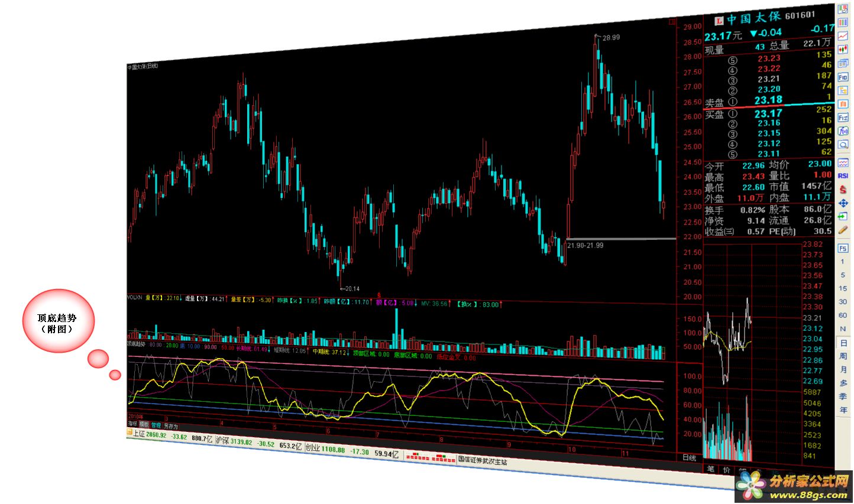
Task: Switch to 日 daily period
Action: pos(843,343)
